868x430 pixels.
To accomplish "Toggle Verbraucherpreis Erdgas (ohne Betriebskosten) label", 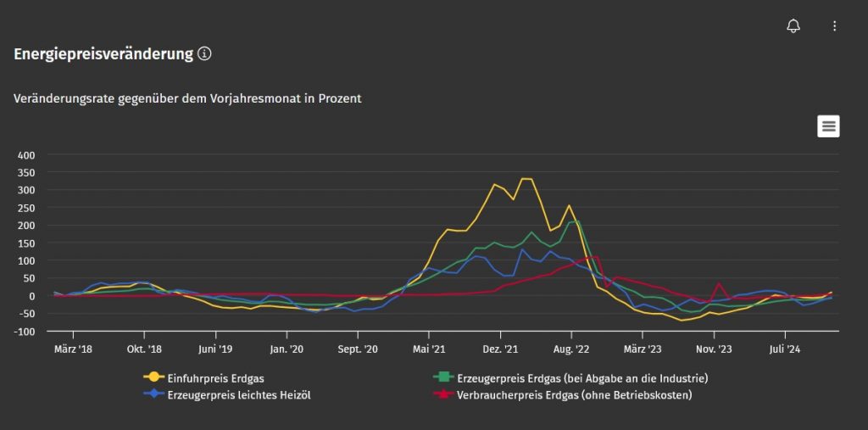I will 574,395.
